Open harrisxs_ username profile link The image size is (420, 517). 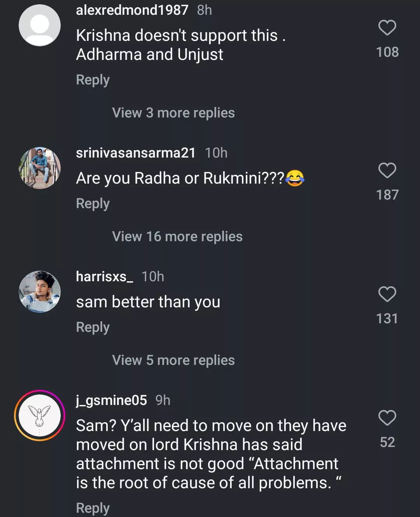click(104, 277)
